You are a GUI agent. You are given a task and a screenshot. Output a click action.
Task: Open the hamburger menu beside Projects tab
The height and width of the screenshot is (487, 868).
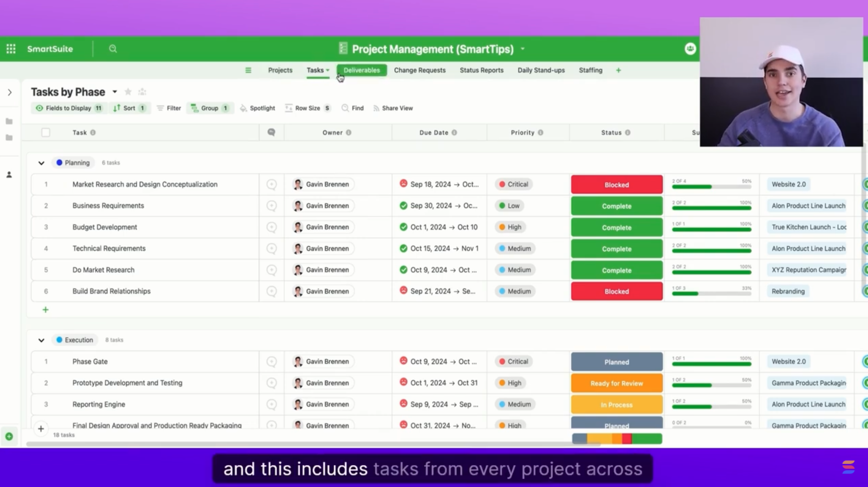tap(248, 70)
